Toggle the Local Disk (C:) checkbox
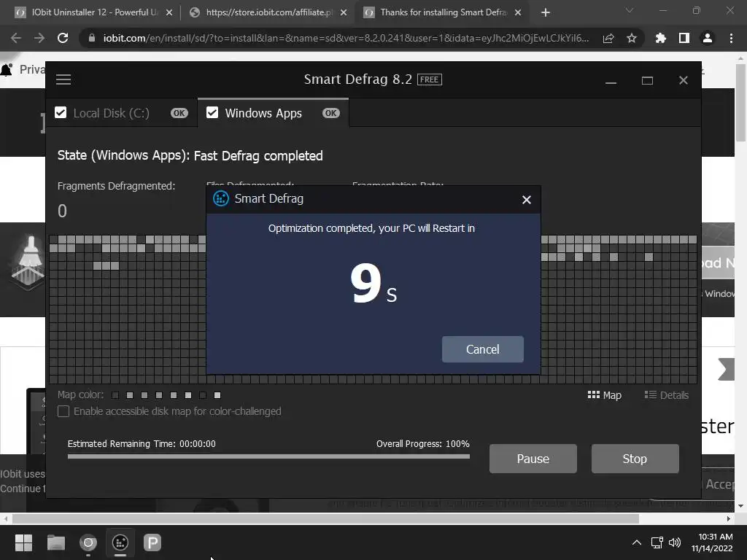Screen dimensions: 747x560 61,113
